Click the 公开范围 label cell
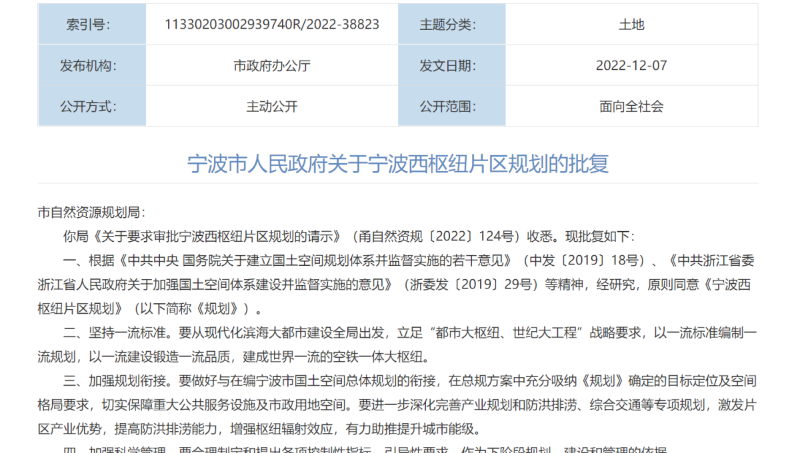The width and height of the screenshot is (800, 453). point(452,106)
